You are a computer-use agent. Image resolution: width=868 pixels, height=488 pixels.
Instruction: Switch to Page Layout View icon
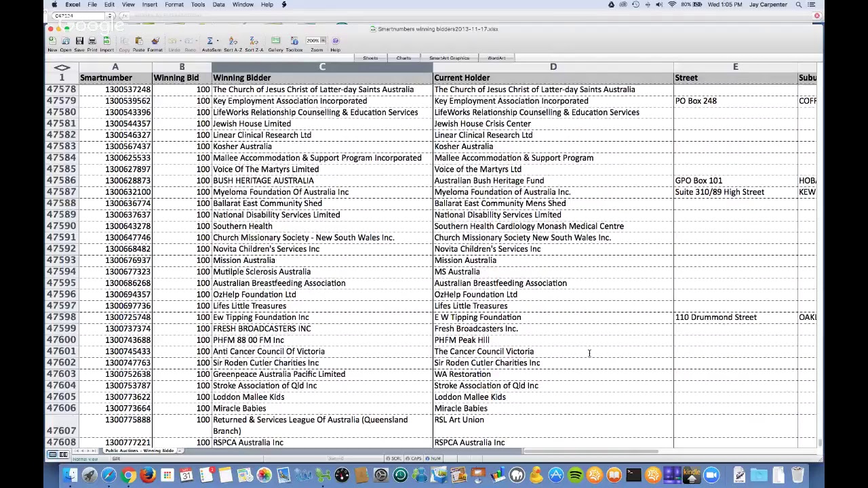[x=63, y=454]
